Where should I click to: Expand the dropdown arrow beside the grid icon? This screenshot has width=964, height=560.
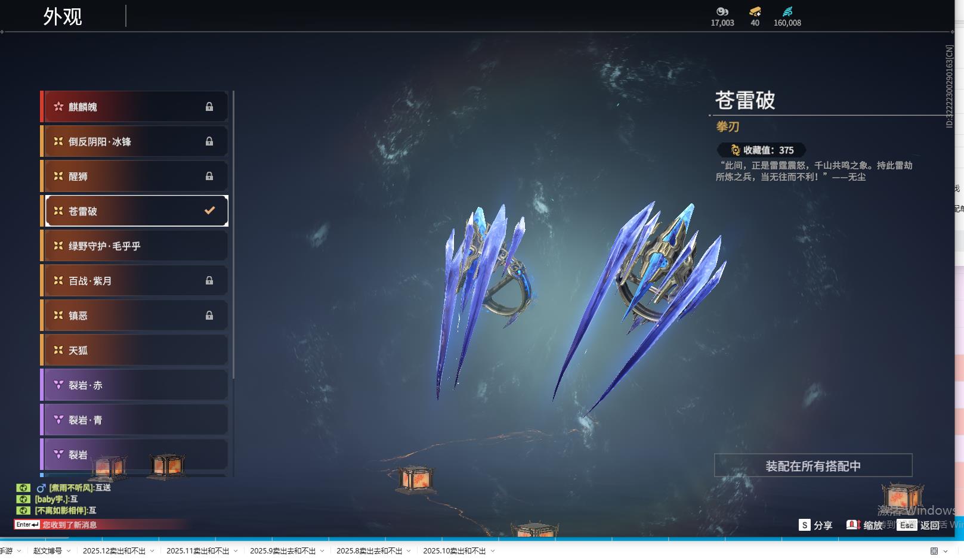(x=945, y=551)
